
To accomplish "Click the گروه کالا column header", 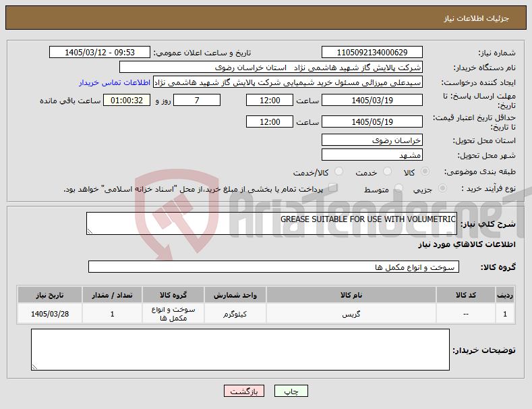I will tap(173, 295).
